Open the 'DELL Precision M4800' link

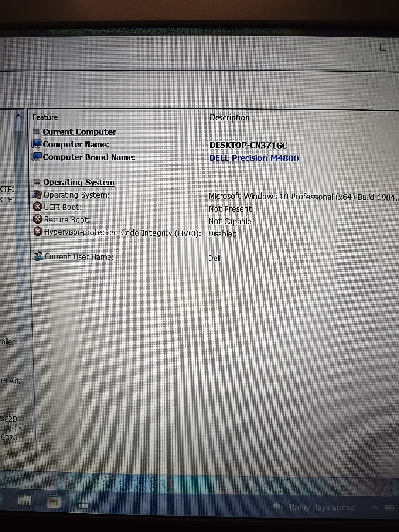[254, 158]
